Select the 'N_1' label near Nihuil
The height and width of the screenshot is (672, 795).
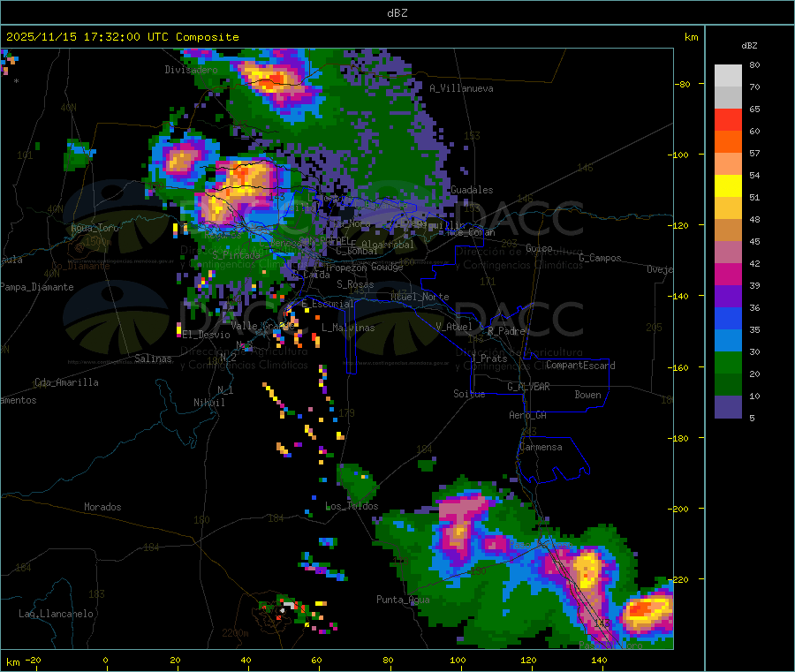225,390
